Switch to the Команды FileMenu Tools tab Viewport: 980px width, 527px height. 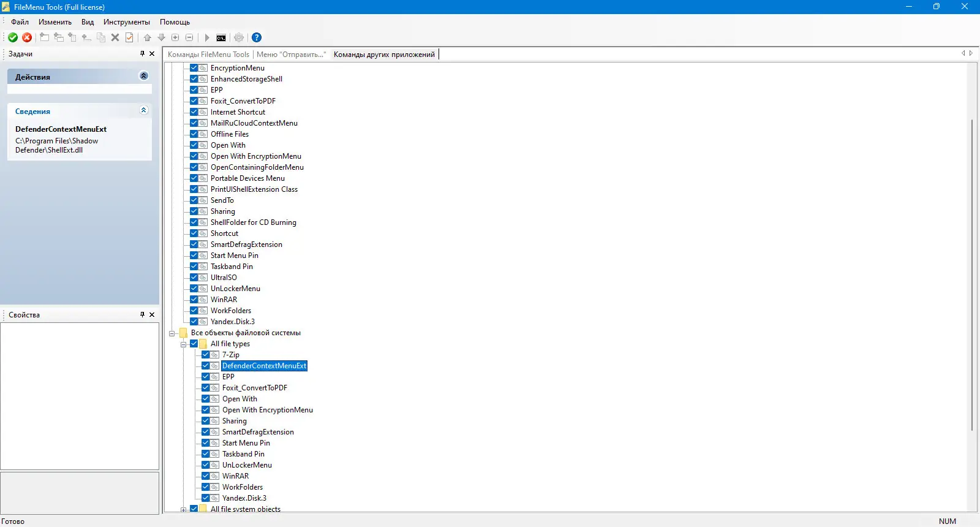pos(208,55)
